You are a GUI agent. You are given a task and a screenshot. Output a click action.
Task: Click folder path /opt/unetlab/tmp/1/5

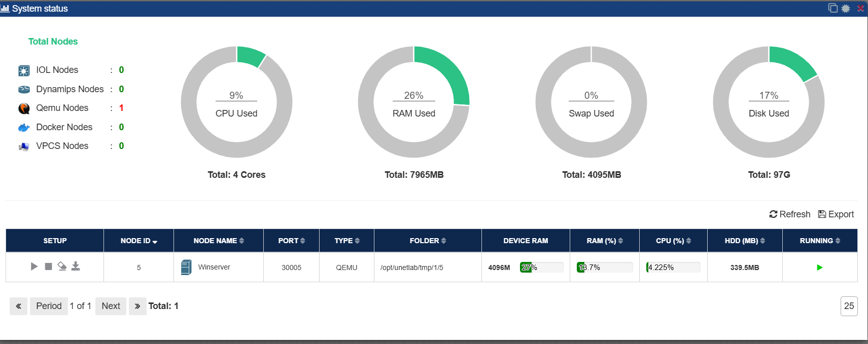coord(412,267)
